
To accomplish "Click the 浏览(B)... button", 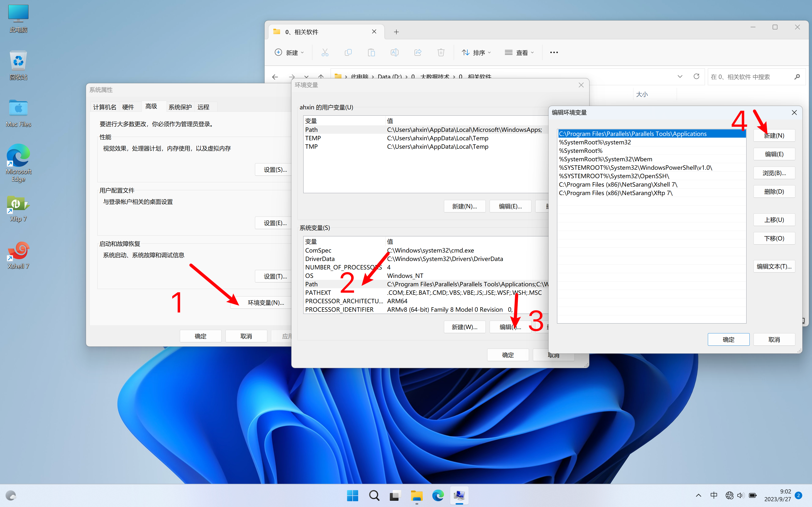I will [x=774, y=173].
